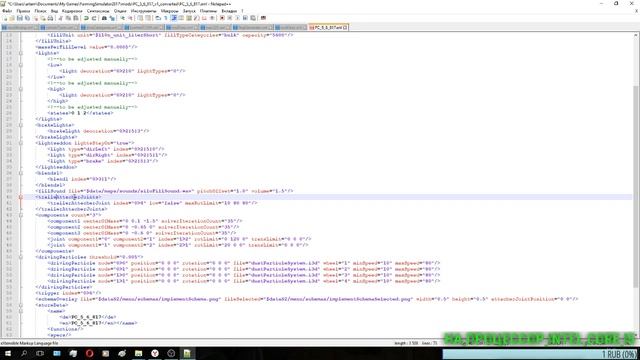
Task: Collapse the <components> fold marker
Action: (21, 215)
